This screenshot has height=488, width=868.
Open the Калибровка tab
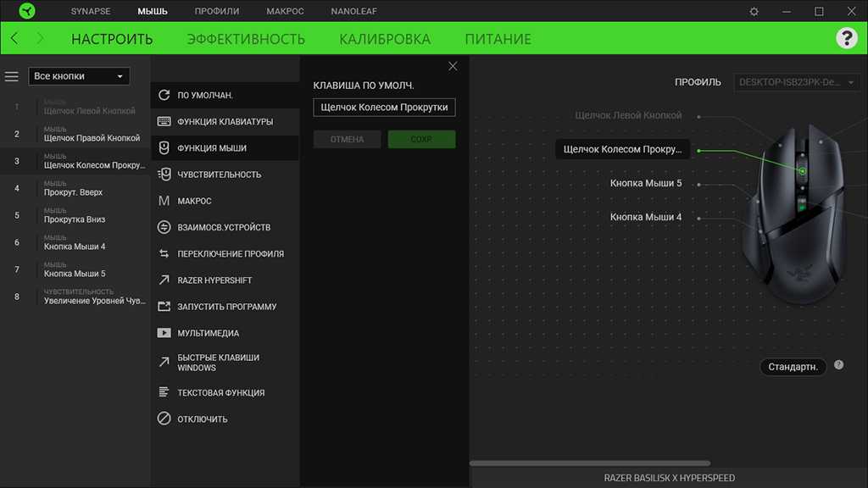click(385, 39)
